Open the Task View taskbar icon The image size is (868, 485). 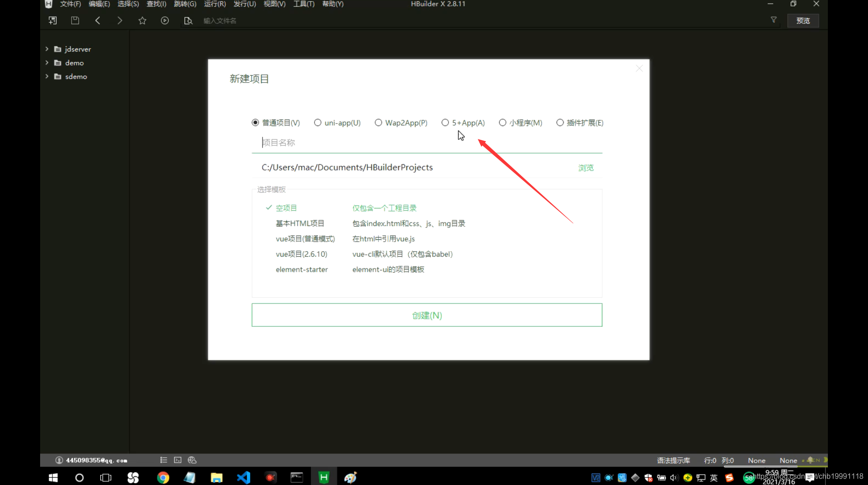(x=106, y=477)
